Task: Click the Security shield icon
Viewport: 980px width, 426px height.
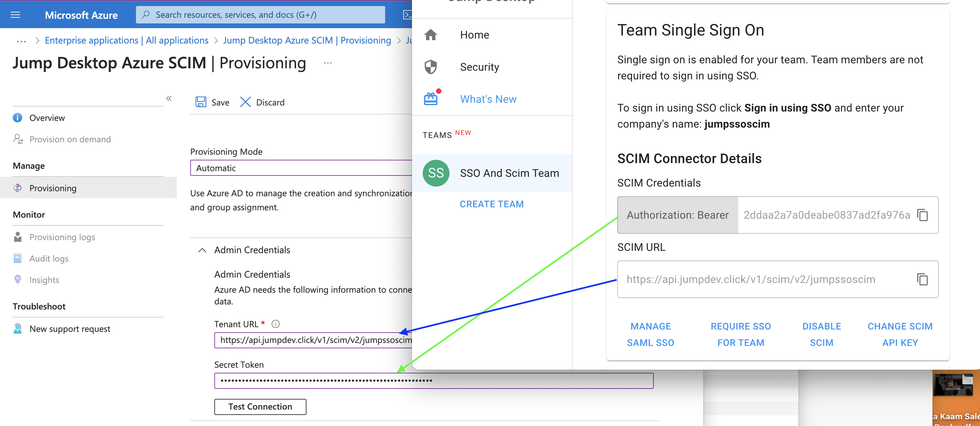Action: (x=431, y=67)
